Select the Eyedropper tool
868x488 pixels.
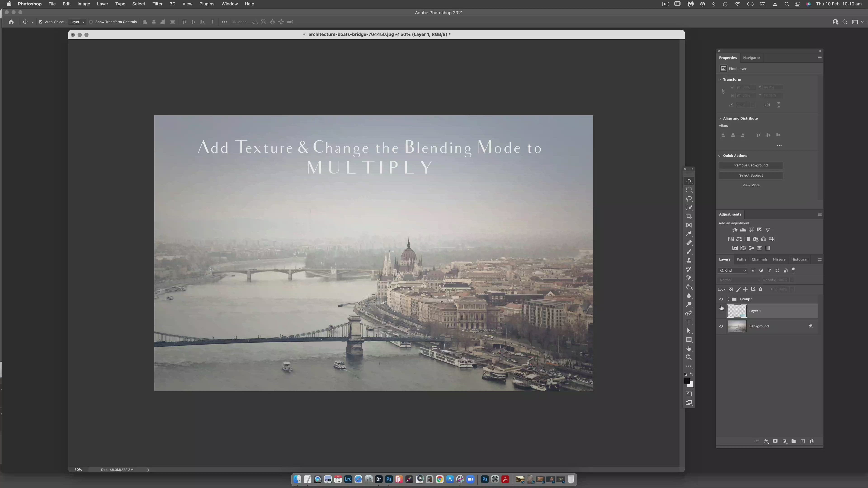click(x=689, y=234)
